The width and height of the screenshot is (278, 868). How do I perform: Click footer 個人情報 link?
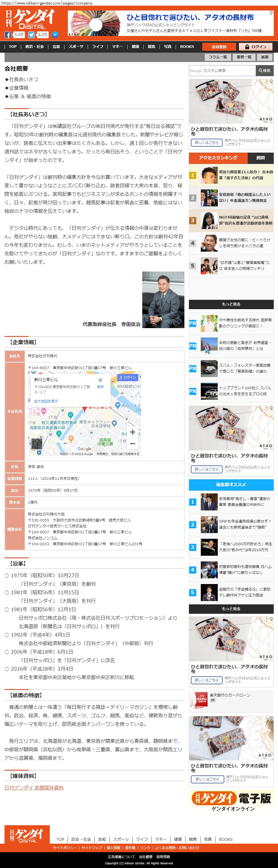click(x=113, y=848)
